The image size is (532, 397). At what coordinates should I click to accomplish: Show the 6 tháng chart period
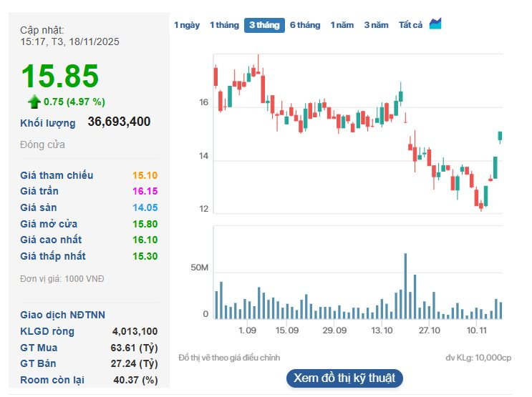(305, 25)
